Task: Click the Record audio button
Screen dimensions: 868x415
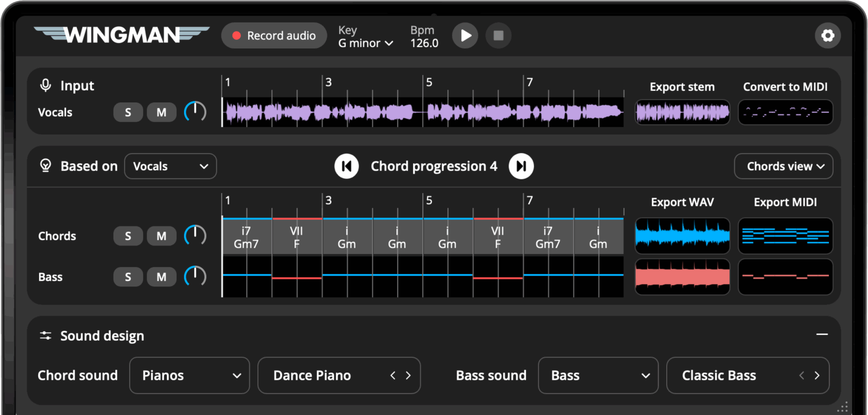Action: pyautogui.click(x=274, y=36)
